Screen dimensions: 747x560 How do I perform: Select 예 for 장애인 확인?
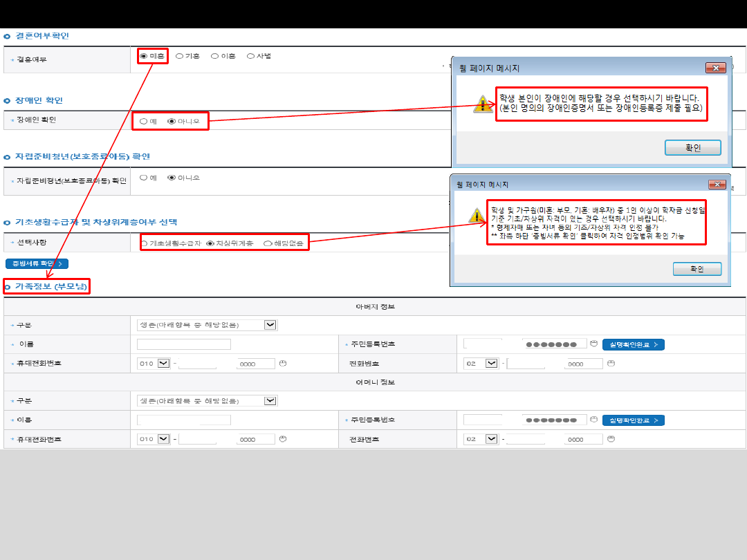point(143,121)
